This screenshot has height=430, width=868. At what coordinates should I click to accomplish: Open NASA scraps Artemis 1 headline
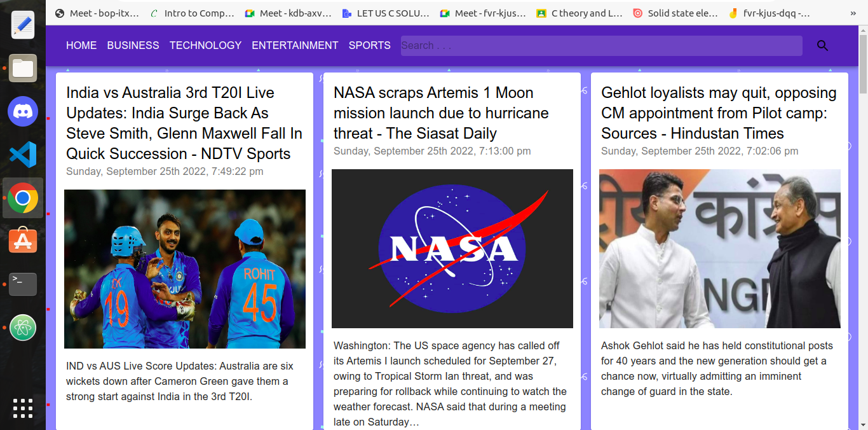point(441,113)
